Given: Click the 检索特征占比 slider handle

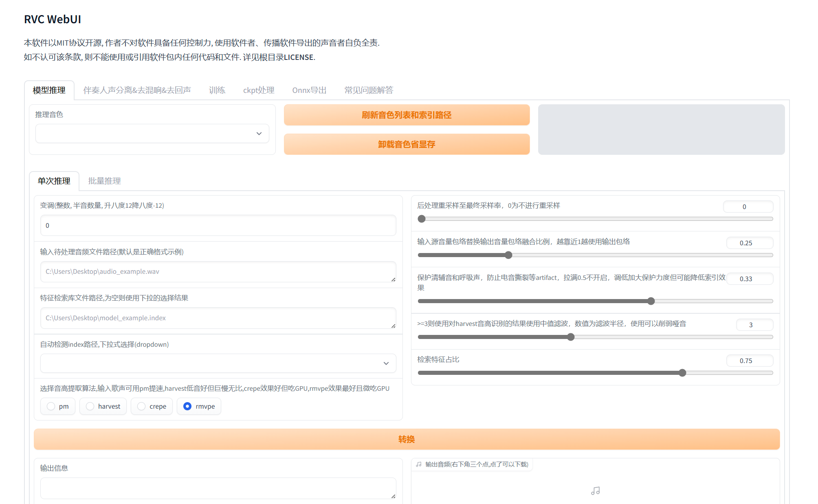Looking at the screenshot, I should [x=682, y=373].
